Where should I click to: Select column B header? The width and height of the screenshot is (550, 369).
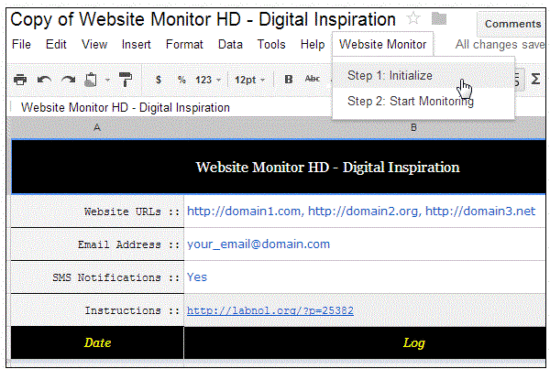point(365,127)
